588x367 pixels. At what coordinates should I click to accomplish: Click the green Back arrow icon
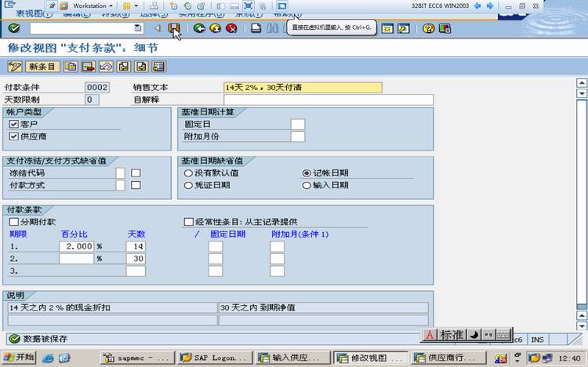[x=199, y=28]
